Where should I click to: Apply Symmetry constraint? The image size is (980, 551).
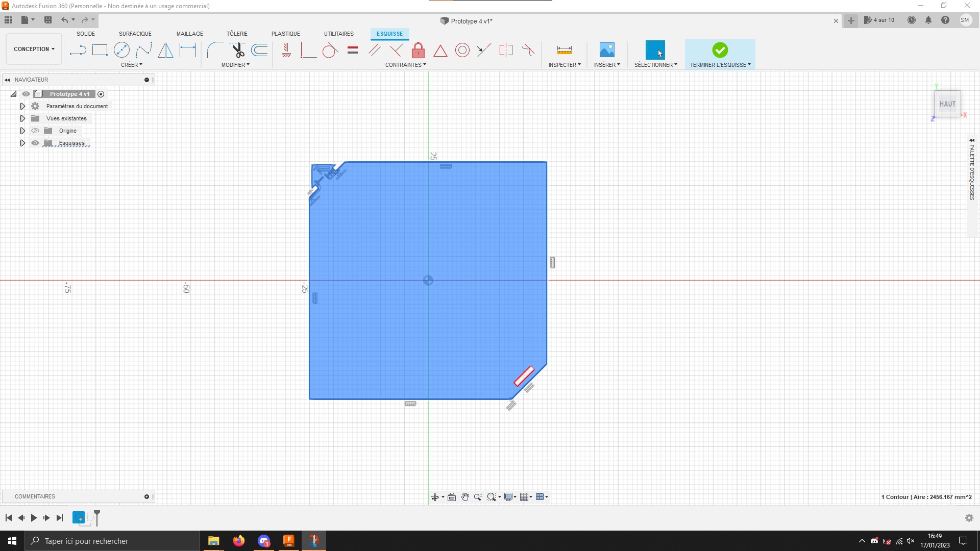pos(506,50)
